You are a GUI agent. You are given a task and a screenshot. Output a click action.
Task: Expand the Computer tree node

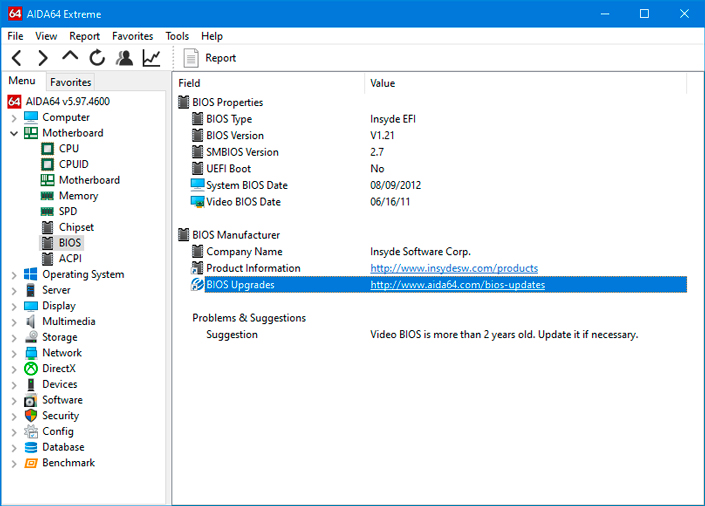tap(14, 118)
